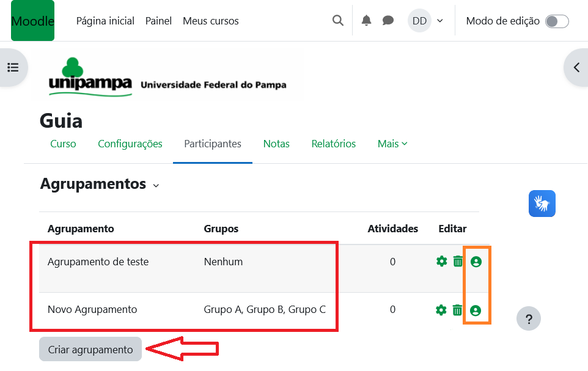The width and height of the screenshot is (588, 371).
Task: Open the course index drawer
Action: pos(13,67)
